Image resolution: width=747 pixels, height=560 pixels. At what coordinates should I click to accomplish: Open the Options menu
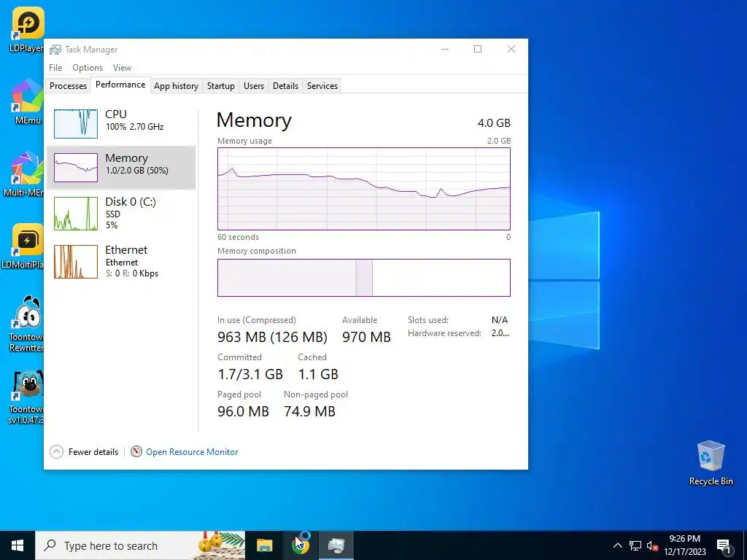pyautogui.click(x=88, y=68)
